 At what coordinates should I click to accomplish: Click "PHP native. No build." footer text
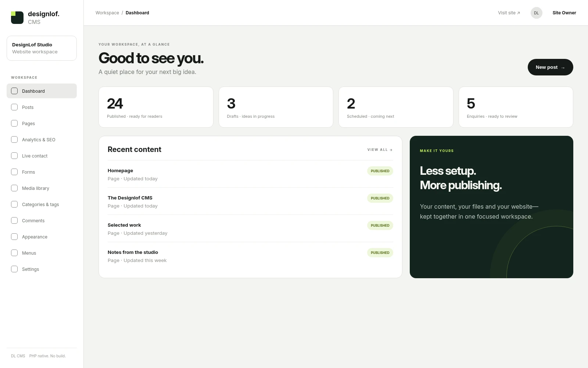point(47,356)
